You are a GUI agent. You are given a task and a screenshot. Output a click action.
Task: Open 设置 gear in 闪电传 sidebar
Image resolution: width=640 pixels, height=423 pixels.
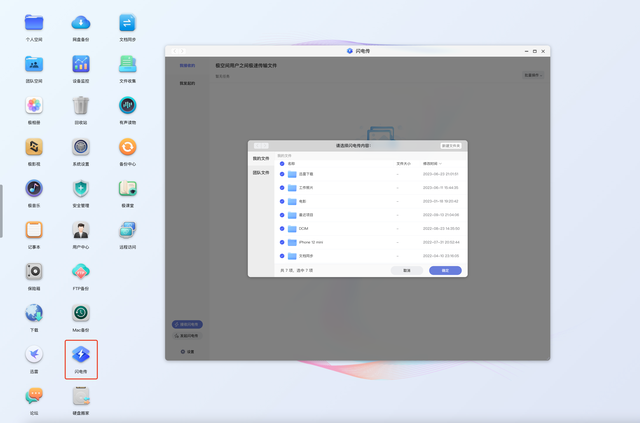click(x=187, y=352)
